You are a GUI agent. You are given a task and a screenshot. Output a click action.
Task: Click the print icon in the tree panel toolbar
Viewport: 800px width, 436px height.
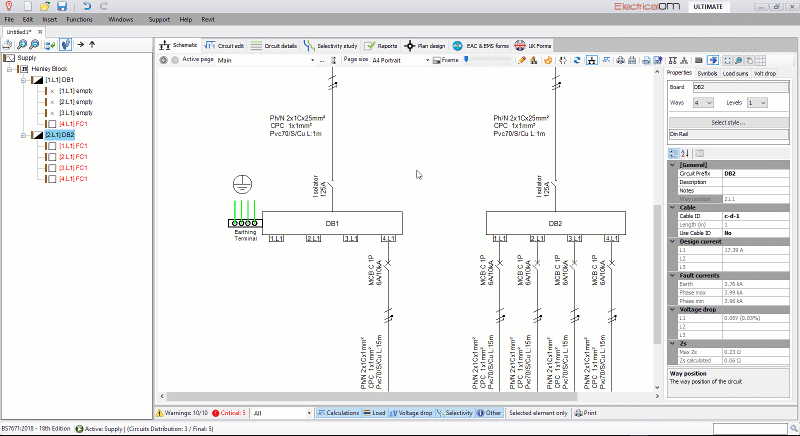coord(7,45)
